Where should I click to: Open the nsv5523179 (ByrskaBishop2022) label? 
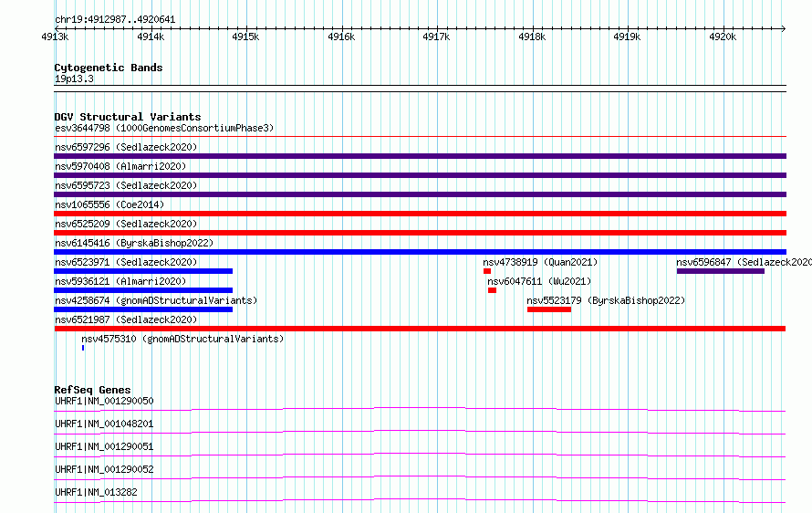606,300
